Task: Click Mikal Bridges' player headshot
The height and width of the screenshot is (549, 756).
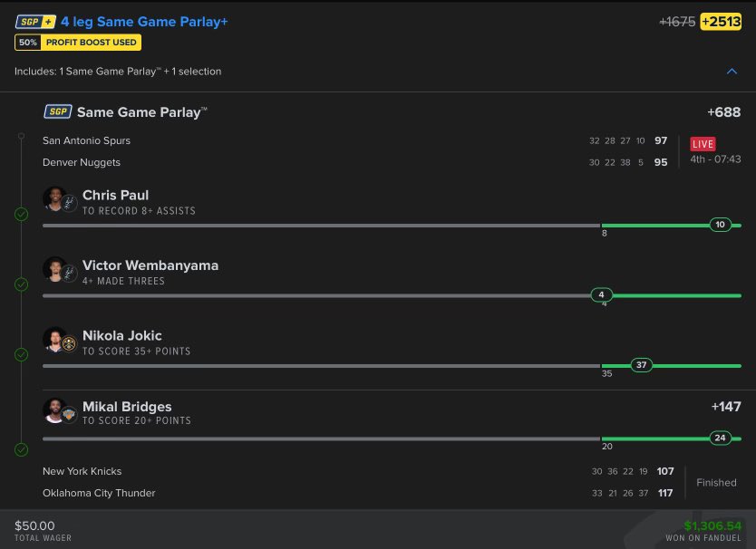Action: (54, 410)
